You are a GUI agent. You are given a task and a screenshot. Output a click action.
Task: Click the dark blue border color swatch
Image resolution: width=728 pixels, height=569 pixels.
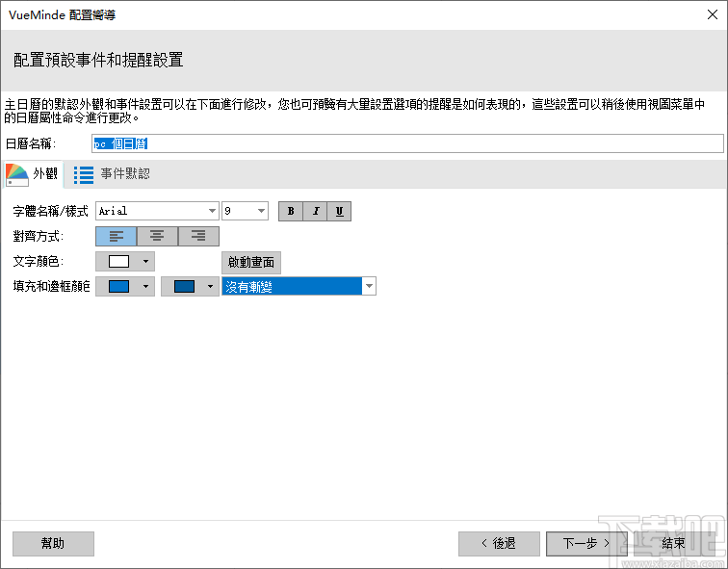[x=184, y=286]
